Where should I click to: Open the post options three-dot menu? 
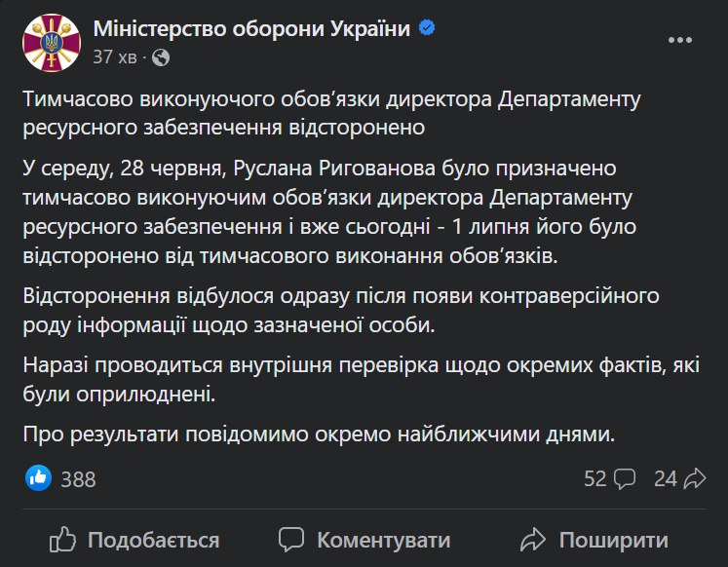coord(684,40)
